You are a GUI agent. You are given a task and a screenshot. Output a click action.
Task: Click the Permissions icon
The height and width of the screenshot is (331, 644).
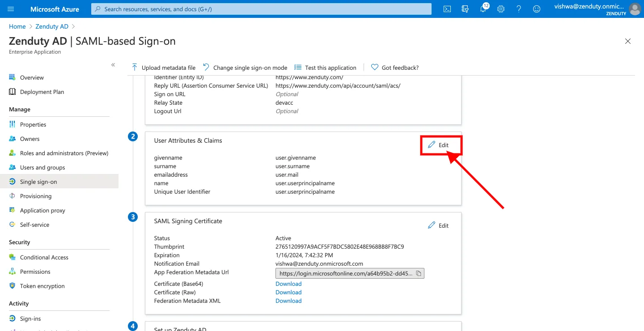(12, 272)
